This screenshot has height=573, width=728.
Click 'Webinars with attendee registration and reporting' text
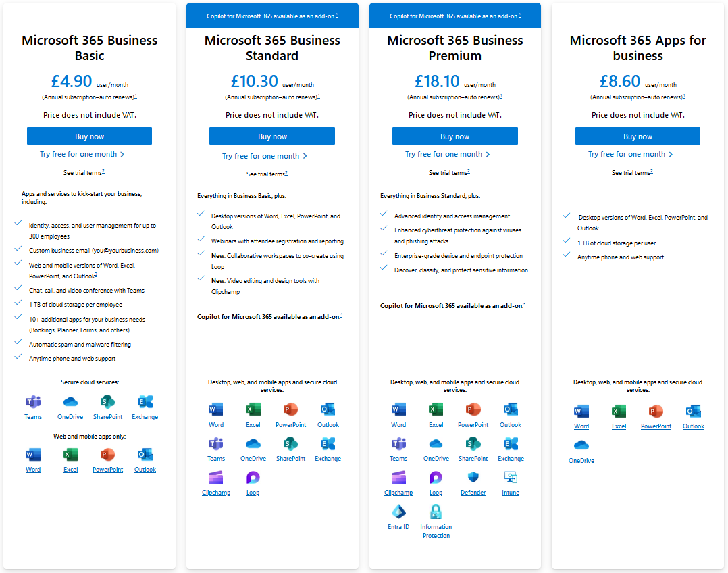click(x=277, y=241)
